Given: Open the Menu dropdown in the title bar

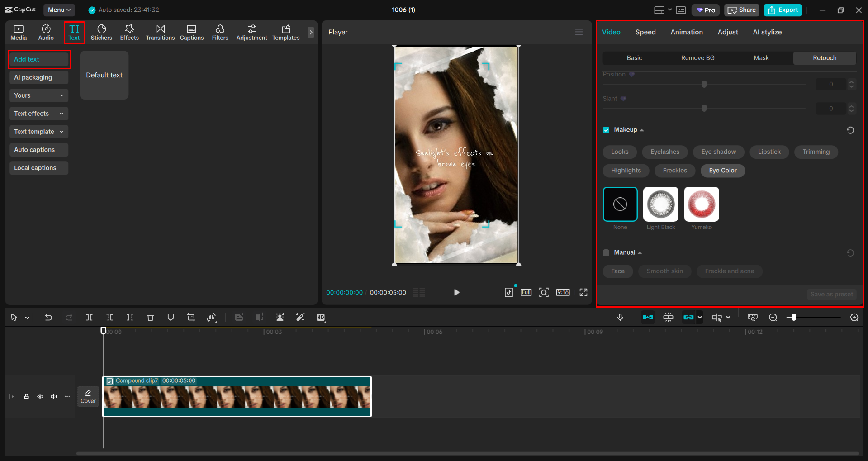Looking at the screenshot, I should pos(59,10).
